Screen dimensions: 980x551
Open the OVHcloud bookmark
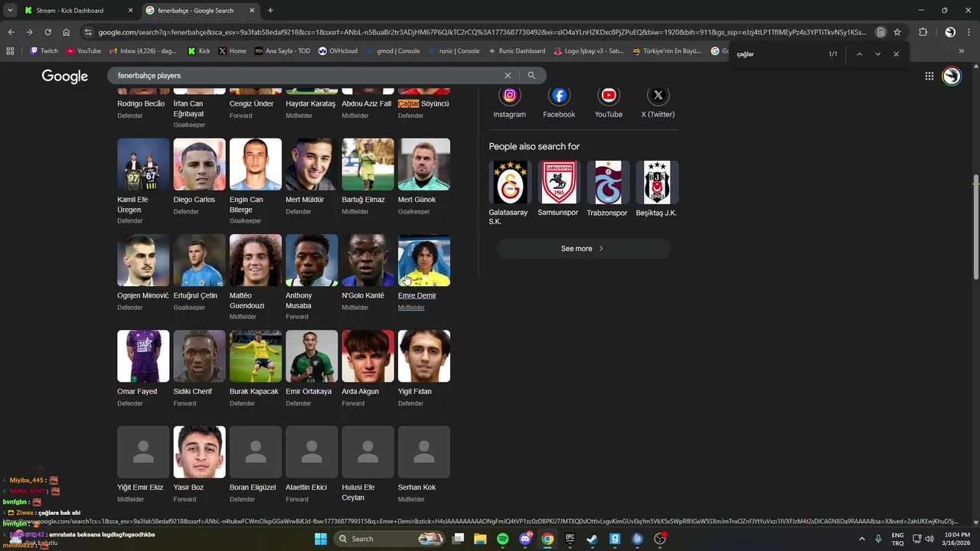[x=338, y=51]
